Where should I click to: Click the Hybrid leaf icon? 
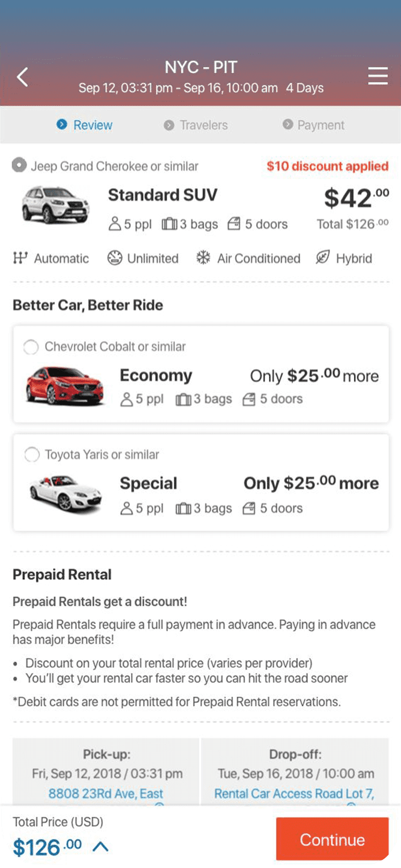[x=322, y=258]
